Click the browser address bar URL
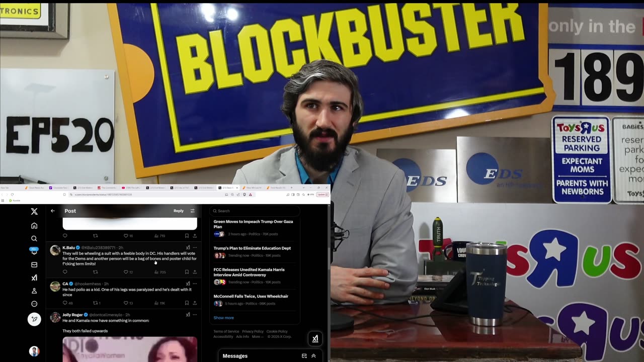644x362 pixels. click(103, 195)
